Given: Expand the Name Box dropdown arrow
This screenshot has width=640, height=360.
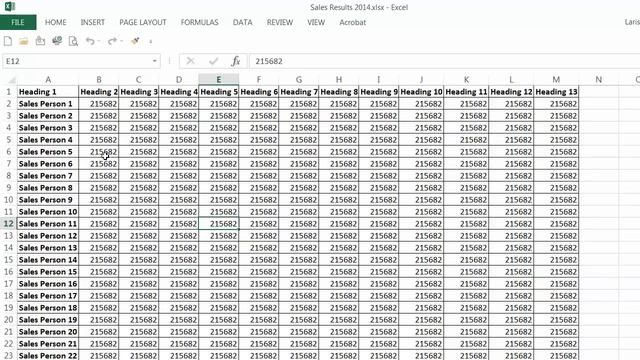Looking at the screenshot, I should [155, 61].
